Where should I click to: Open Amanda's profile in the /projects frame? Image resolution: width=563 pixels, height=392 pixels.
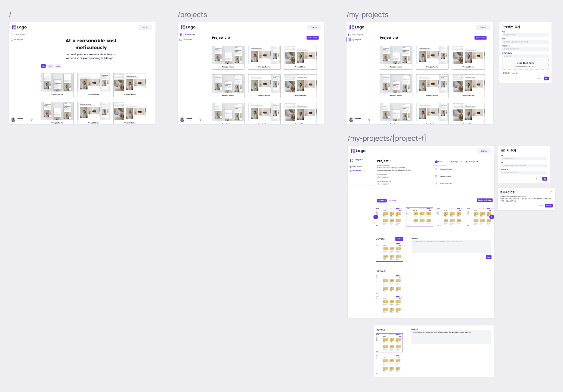(186, 119)
